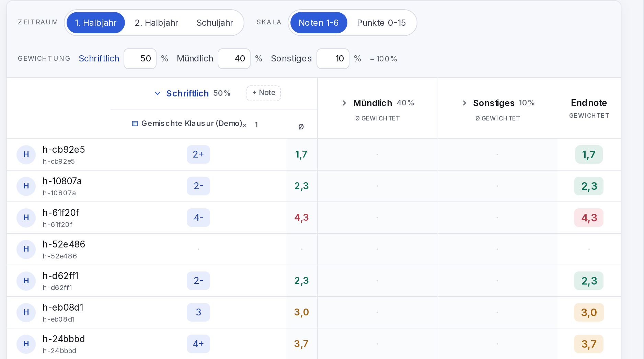Click the avatar of student h-eb08d1
Screen dimensions: 644x359
pyautogui.click(x=26, y=312)
